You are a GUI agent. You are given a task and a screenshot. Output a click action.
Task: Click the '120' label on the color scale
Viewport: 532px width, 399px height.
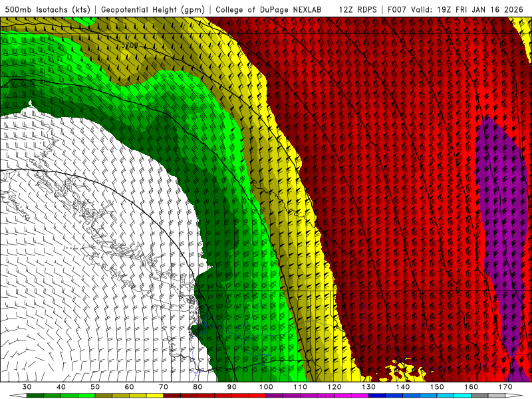334,387
